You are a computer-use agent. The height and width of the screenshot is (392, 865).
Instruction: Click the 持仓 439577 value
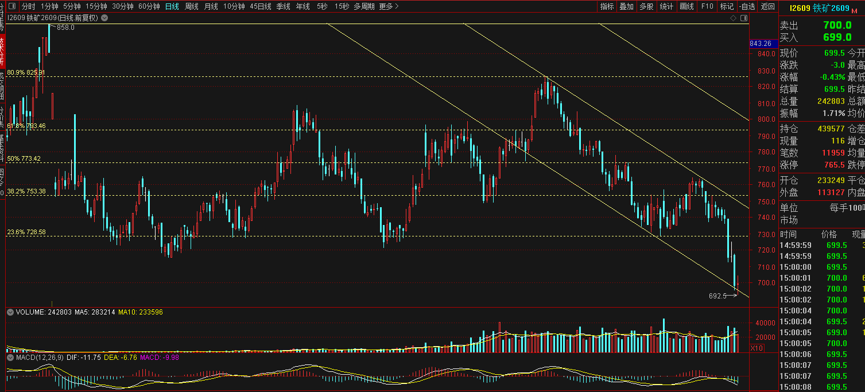coord(830,128)
